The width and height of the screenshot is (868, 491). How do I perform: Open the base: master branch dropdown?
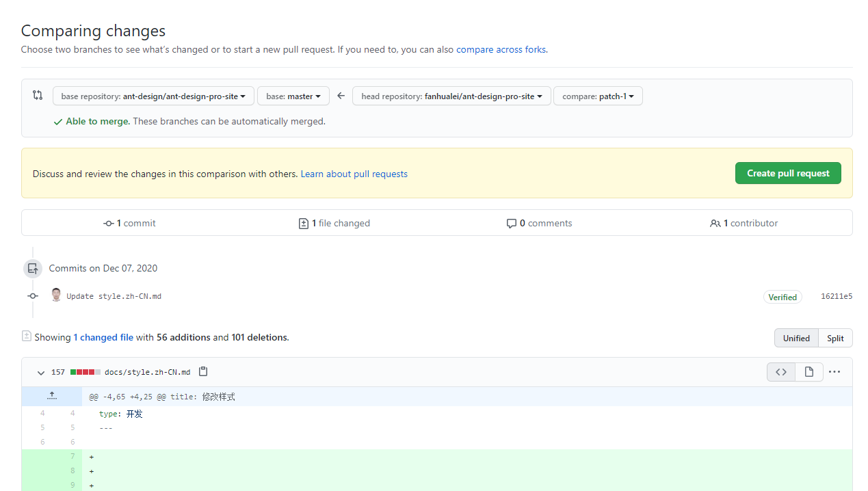coord(293,96)
